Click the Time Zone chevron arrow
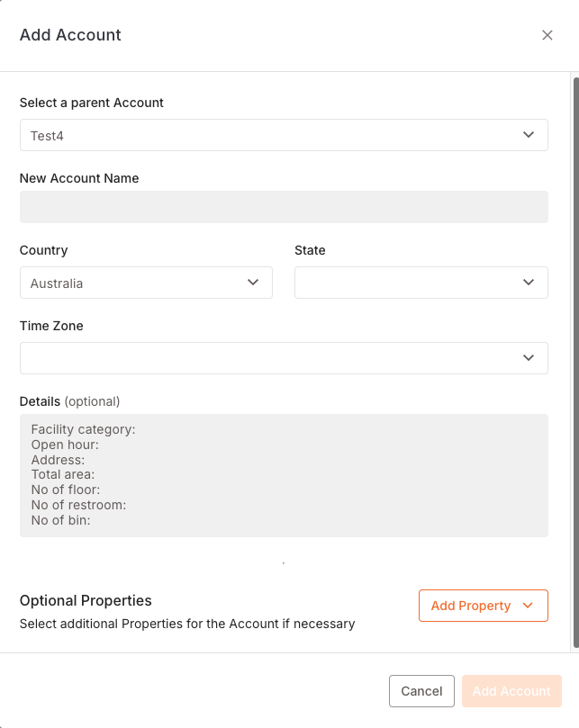This screenshot has width=579, height=728. [x=529, y=358]
